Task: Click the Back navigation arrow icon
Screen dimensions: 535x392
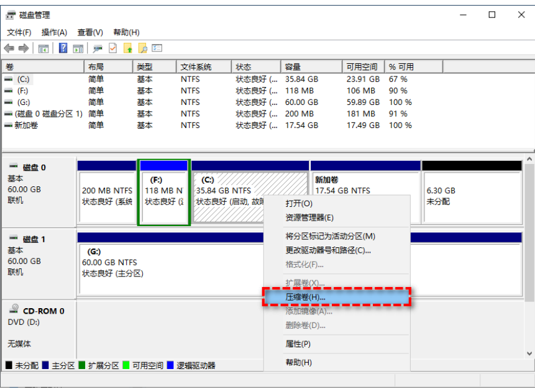Action: pyautogui.click(x=8, y=48)
